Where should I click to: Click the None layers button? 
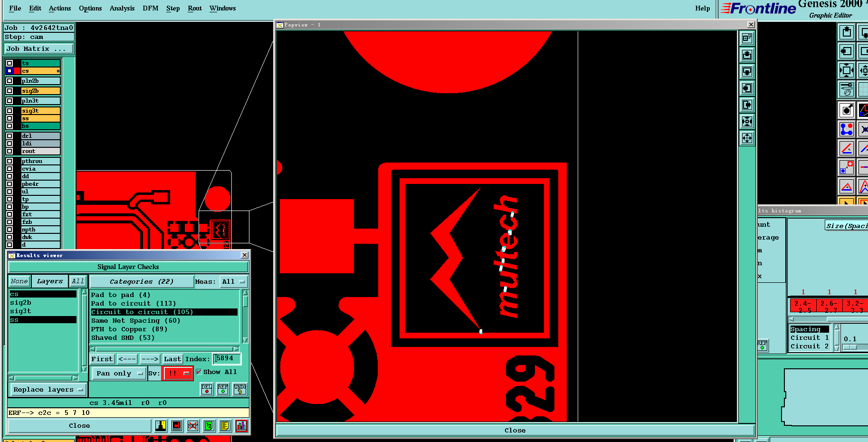click(19, 281)
